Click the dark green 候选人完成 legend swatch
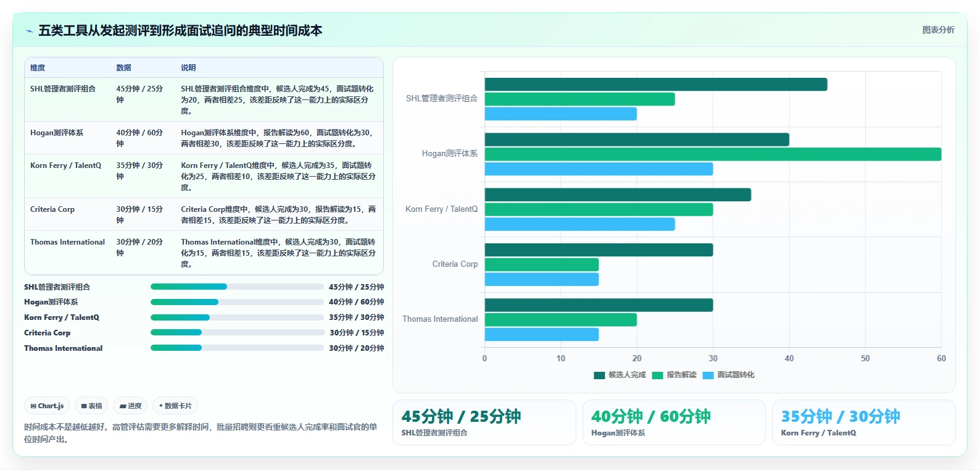The height and width of the screenshot is (470, 980). tap(599, 375)
